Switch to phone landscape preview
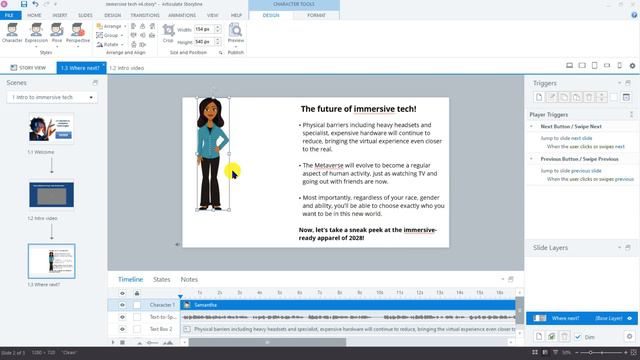This screenshot has height=360, width=640. click(x=607, y=65)
